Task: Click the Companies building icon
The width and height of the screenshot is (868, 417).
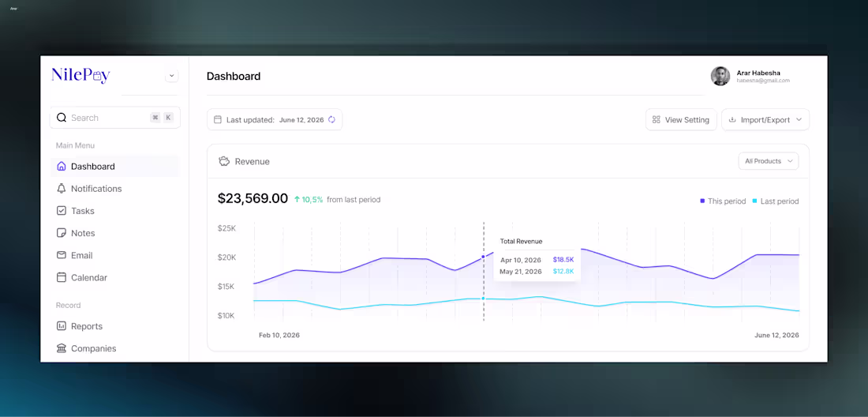Action: 62,348
